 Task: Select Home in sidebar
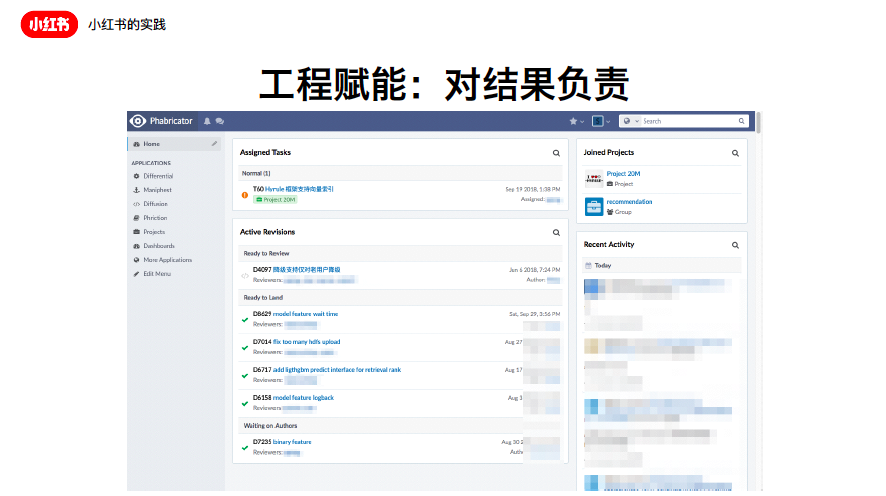tap(173, 144)
